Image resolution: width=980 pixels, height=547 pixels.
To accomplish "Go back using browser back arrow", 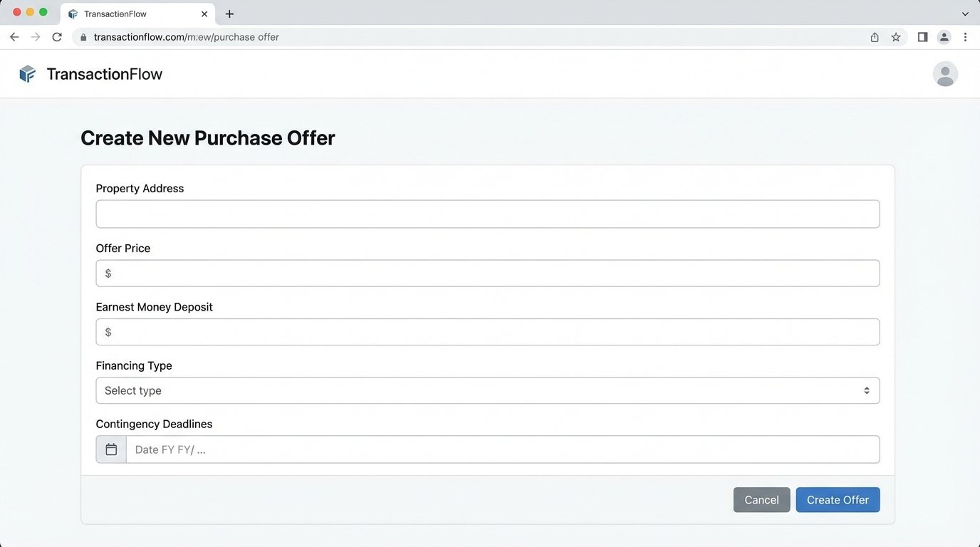I will 14,37.
